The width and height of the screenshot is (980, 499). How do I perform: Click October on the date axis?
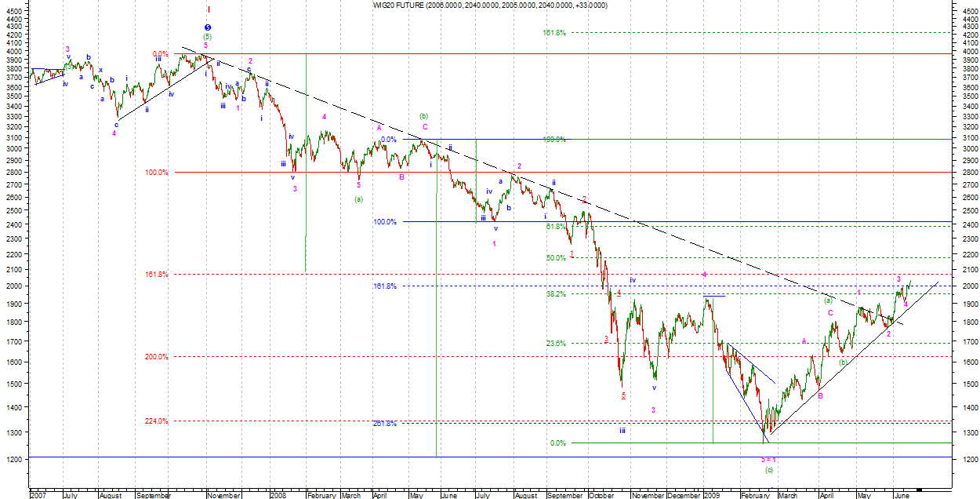pos(600,495)
